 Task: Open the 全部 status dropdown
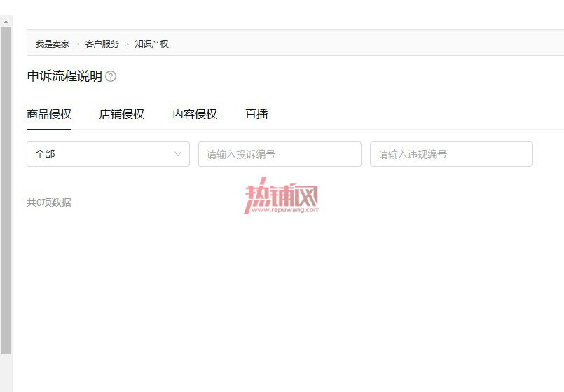coord(109,154)
